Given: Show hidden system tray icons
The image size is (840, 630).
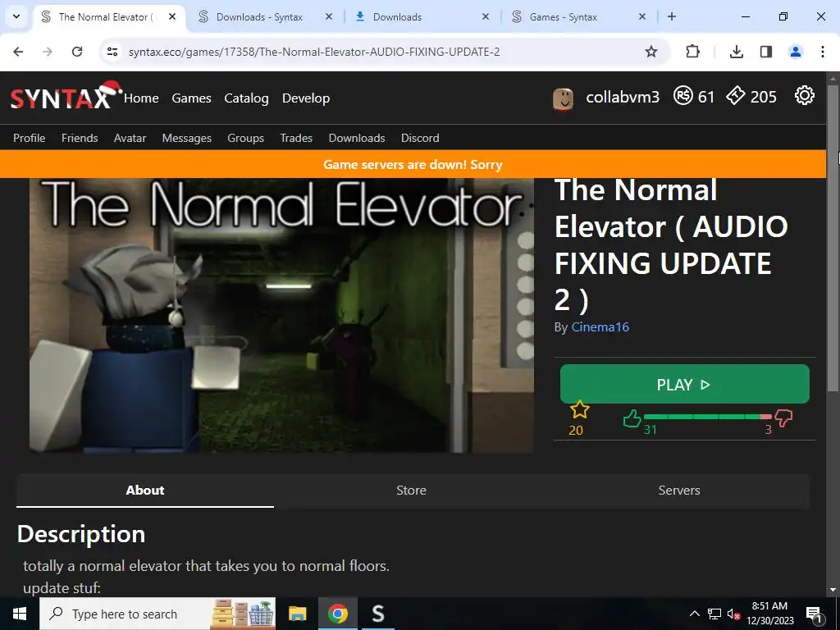Looking at the screenshot, I should 694,614.
